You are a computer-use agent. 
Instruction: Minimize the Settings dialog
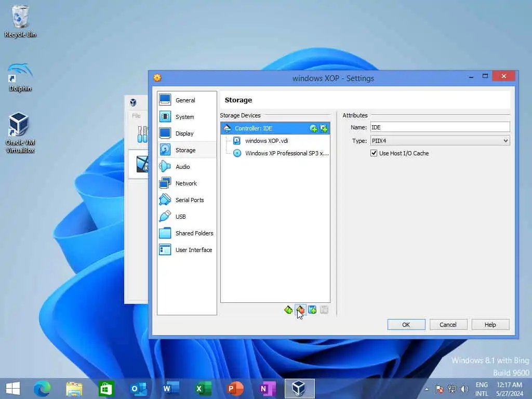pyautogui.click(x=471, y=76)
